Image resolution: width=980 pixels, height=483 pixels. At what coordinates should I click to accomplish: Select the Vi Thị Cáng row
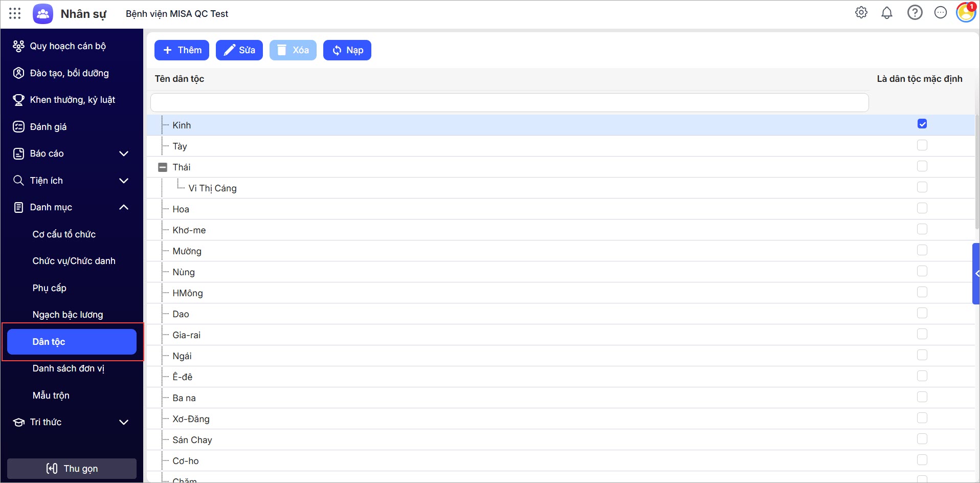click(x=561, y=188)
